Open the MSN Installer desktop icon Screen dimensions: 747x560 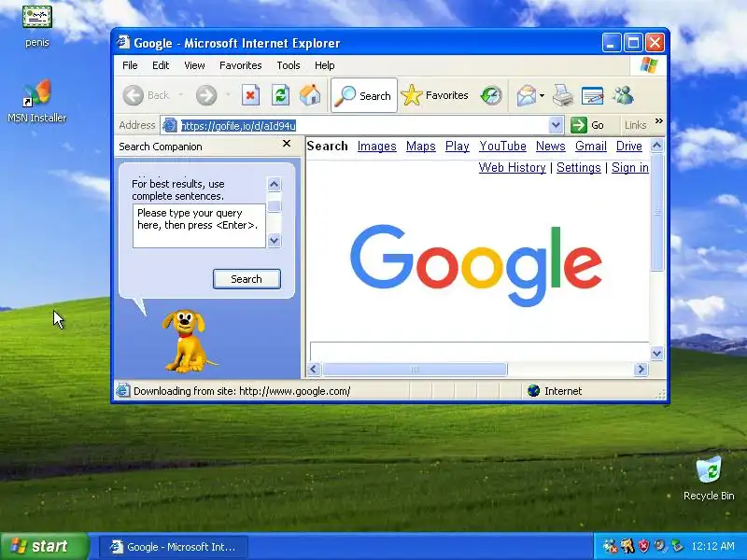[x=36, y=101]
